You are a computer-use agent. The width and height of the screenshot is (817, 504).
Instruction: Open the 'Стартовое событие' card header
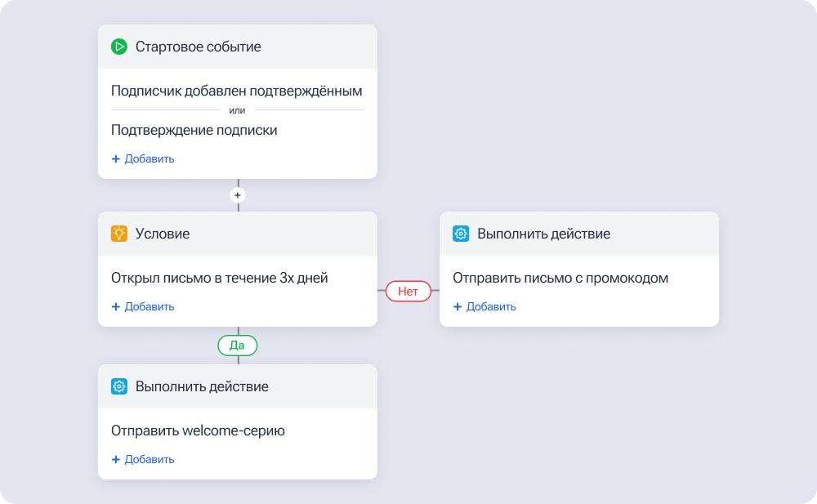[x=200, y=47]
